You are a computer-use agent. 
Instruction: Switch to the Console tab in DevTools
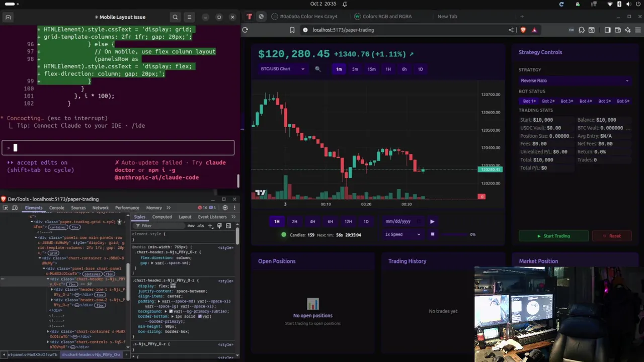click(56, 208)
